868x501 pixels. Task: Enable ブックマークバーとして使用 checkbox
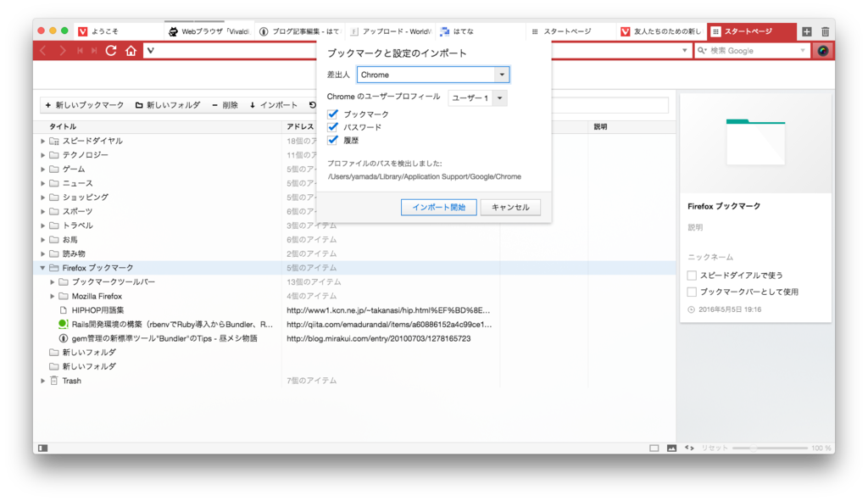click(x=692, y=292)
